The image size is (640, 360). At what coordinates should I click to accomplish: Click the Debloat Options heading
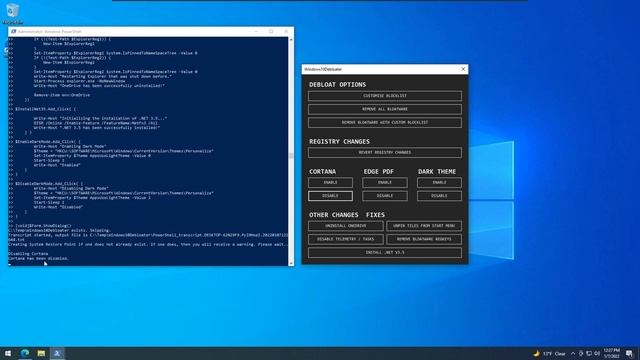pos(338,84)
